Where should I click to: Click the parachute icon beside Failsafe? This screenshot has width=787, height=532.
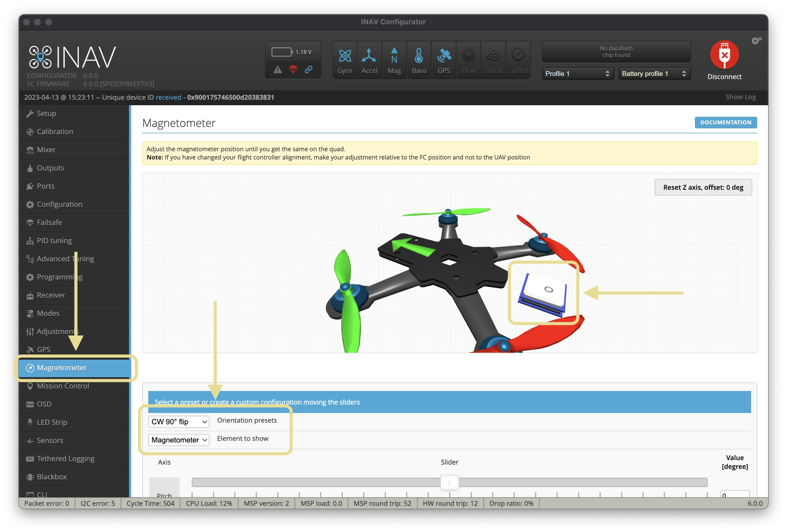click(x=30, y=223)
